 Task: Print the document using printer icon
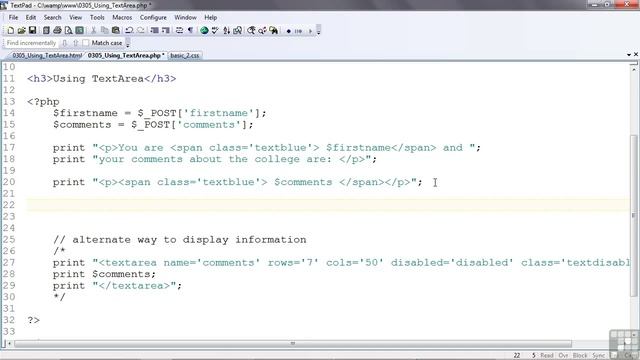(57, 31)
